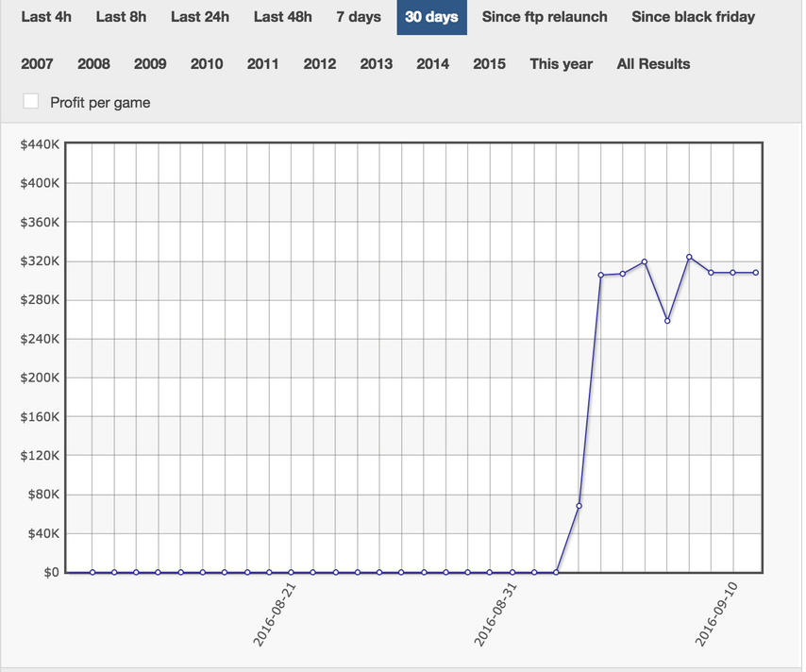Click the $0 y-axis label

51,572
